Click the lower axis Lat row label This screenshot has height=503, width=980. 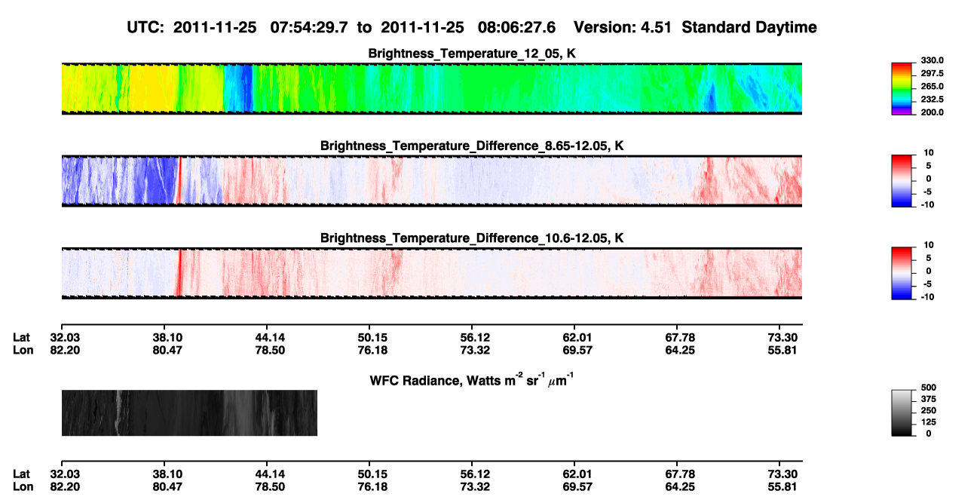tap(21, 474)
